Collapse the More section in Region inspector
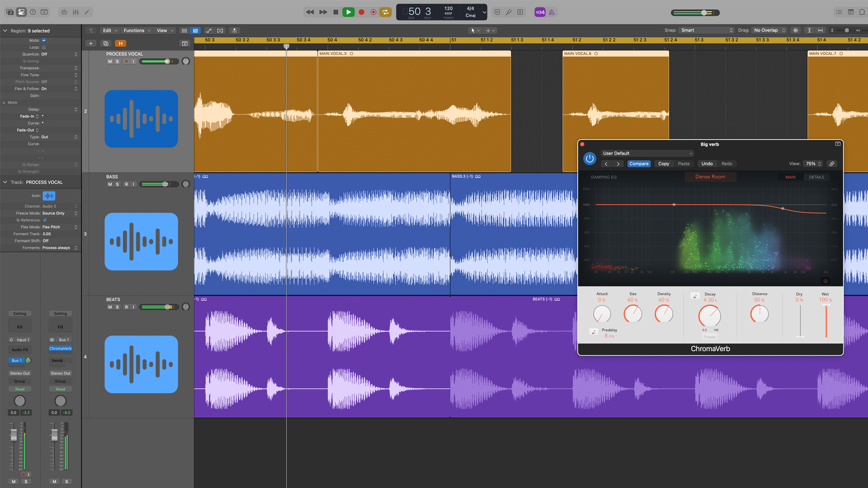This screenshot has height=488, width=868. [x=4, y=103]
